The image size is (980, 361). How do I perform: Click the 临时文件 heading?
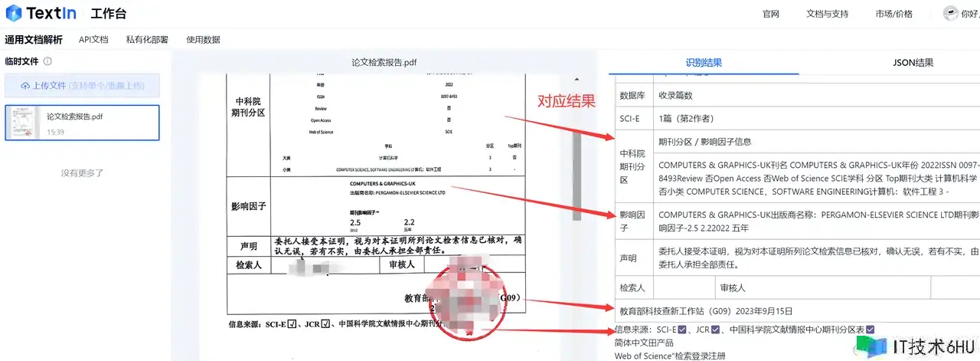pos(21,61)
